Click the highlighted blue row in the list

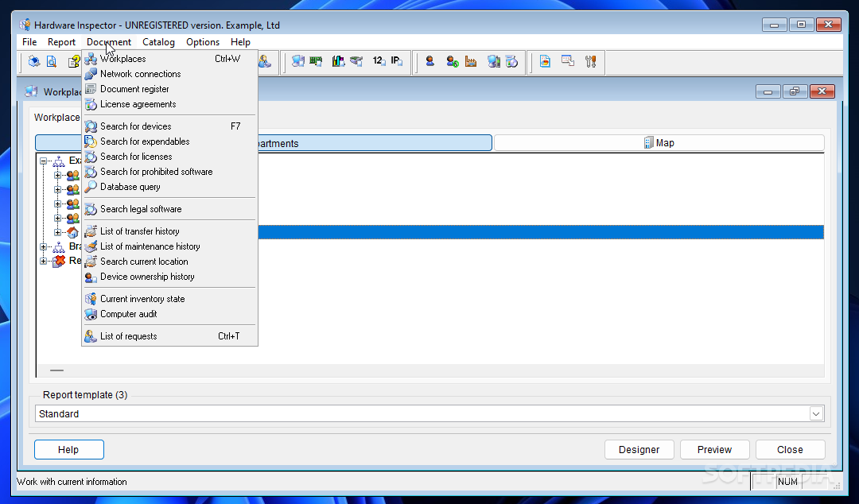pyautogui.click(x=541, y=232)
